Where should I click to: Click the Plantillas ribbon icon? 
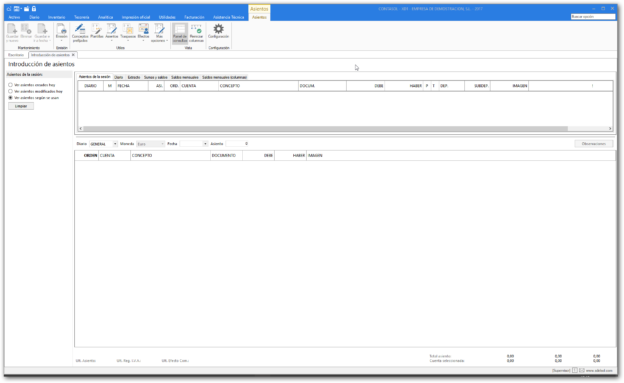pyautogui.click(x=96, y=31)
